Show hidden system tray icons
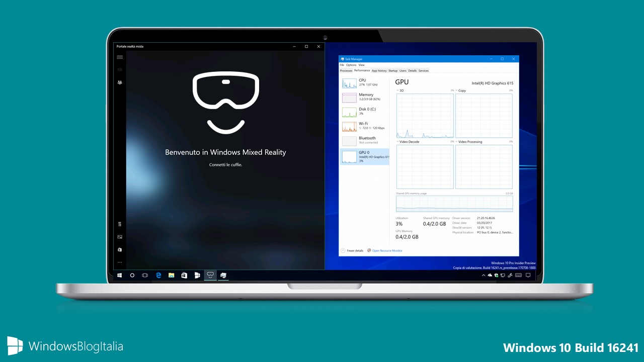644x362 pixels. pos(484,276)
